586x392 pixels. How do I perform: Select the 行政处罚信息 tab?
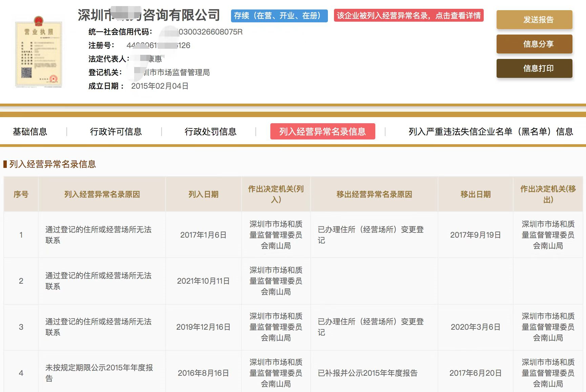click(210, 132)
